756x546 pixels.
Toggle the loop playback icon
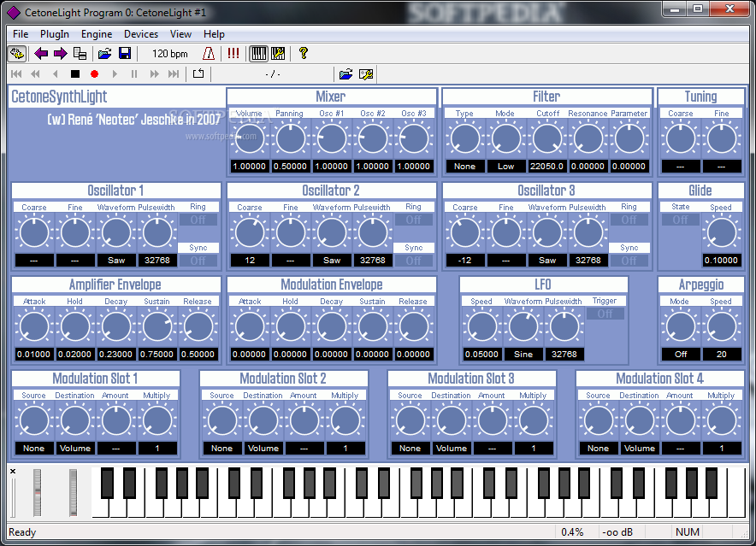click(198, 73)
